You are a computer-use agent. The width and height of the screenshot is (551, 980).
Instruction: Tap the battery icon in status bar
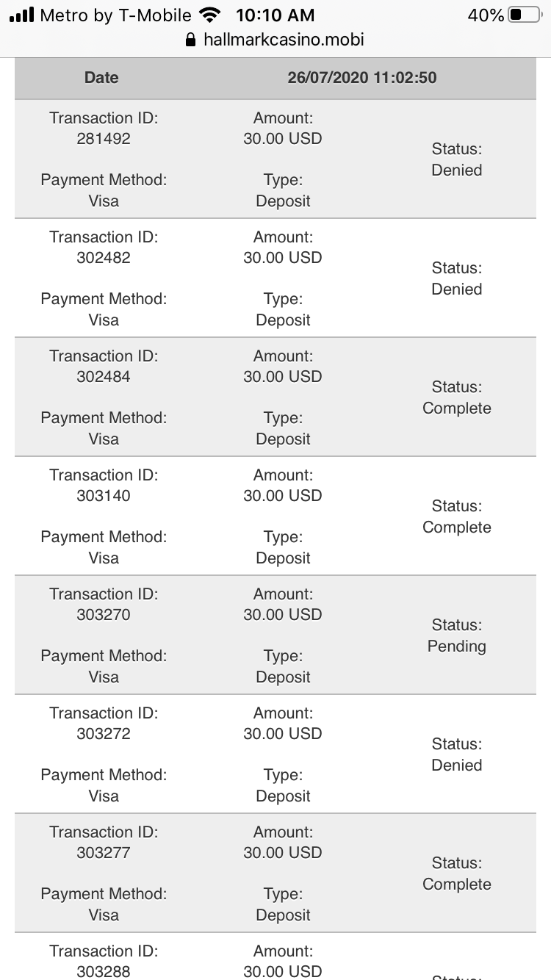point(525,15)
